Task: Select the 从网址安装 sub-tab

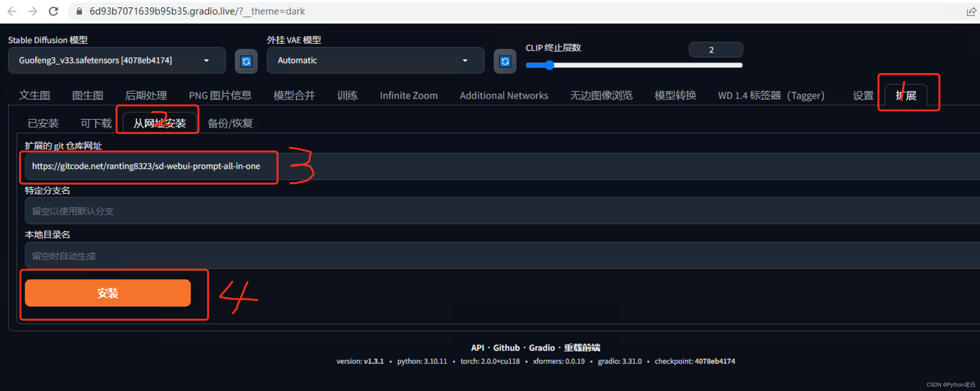Action: [x=159, y=123]
